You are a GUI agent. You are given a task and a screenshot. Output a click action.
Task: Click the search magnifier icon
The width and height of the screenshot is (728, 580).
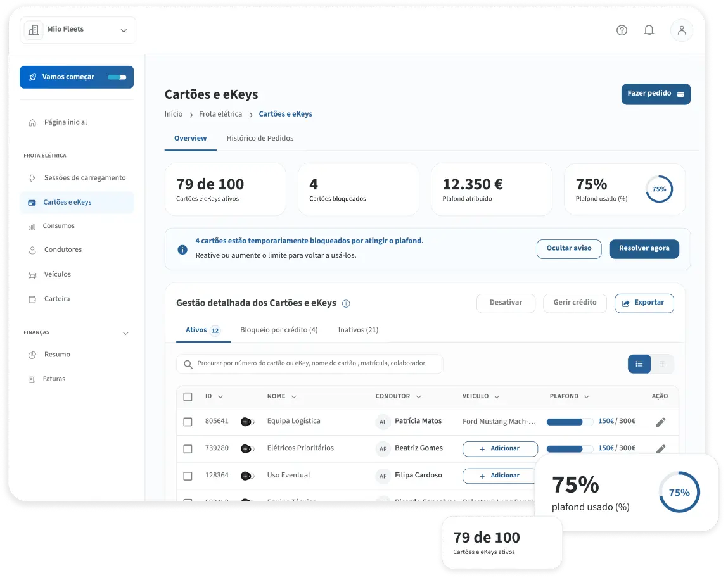pos(188,364)
